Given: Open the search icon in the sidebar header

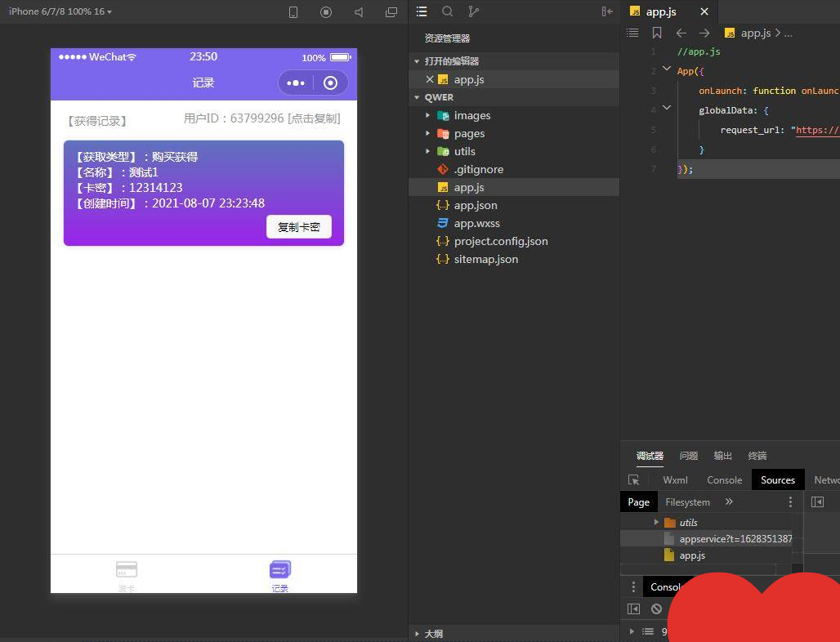Looking at the screenshot, I should click(x=447, y=11).
